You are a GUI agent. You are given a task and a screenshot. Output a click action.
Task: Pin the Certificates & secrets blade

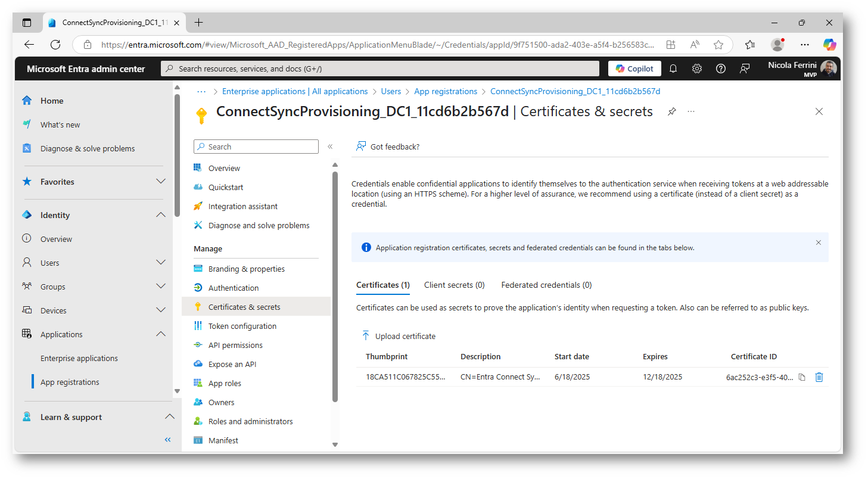tap(672, 111)
